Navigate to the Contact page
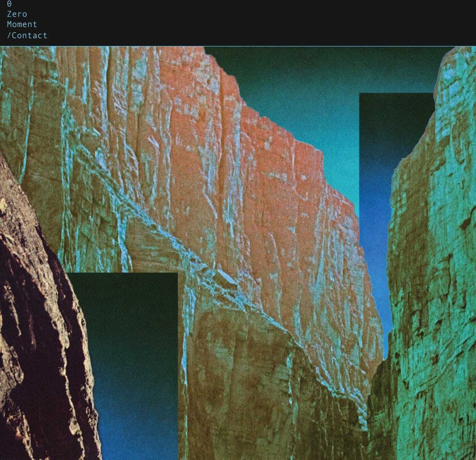476x460 pixels. [x=27, y=35]
